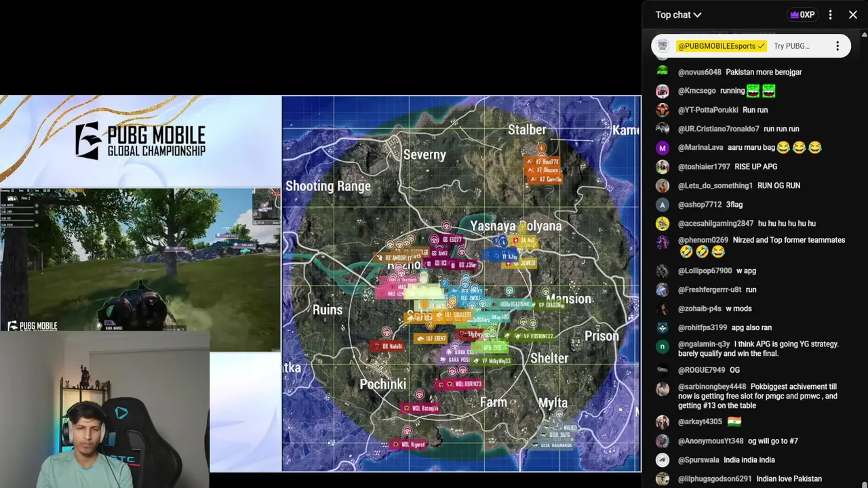
Task: Click @ashop7712 letter A avatar
Action: [663, 205]
